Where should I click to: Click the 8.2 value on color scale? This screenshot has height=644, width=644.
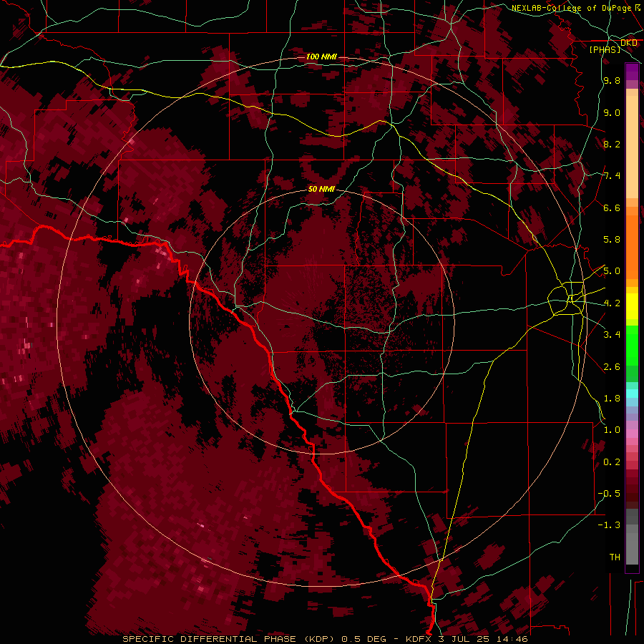pyautogui.click(x=612, y=144)
